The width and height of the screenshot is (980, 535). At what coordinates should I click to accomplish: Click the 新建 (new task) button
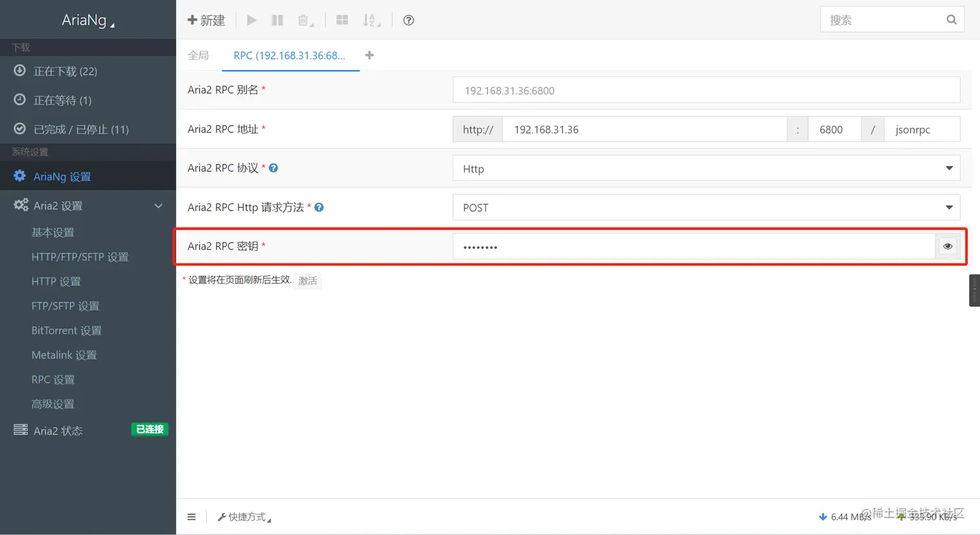206,20
